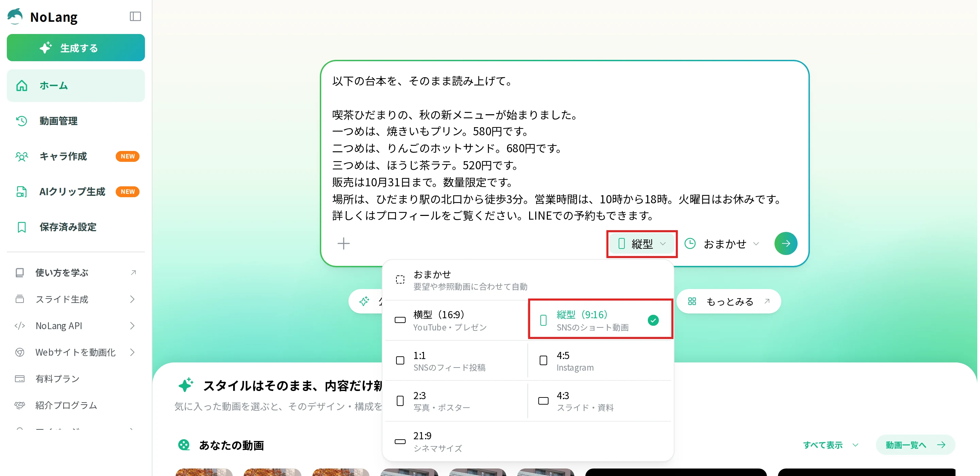Click the もっとみる button
980x476 pixels.
pos(729,302)
